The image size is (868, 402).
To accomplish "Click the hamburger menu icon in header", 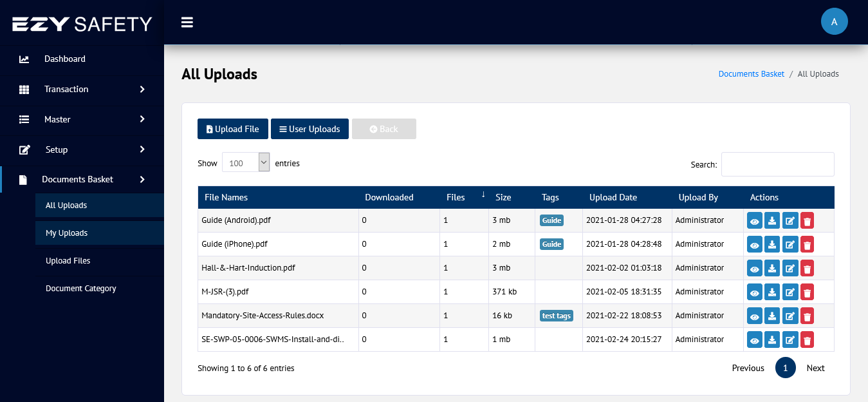I will click(x=187, y=23).
